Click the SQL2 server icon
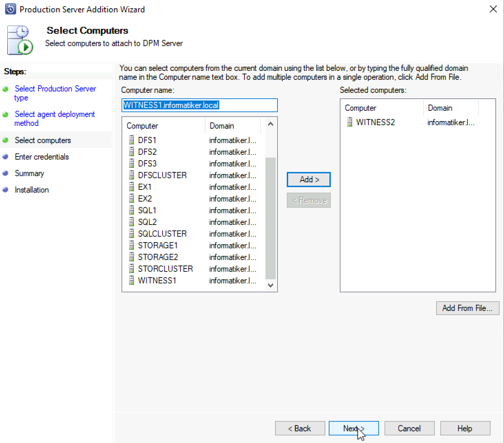Viewport: 504px width, 443px height. (131, 222)
